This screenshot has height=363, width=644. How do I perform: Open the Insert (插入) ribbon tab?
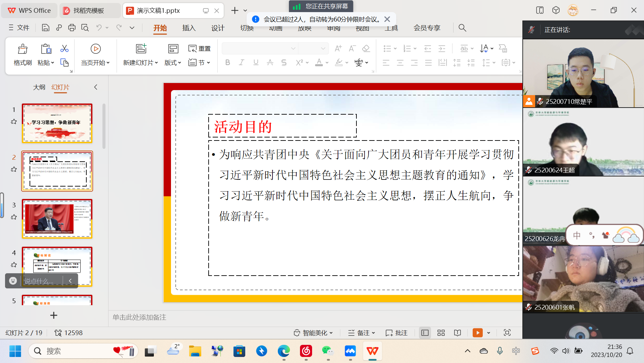[189, 28]
